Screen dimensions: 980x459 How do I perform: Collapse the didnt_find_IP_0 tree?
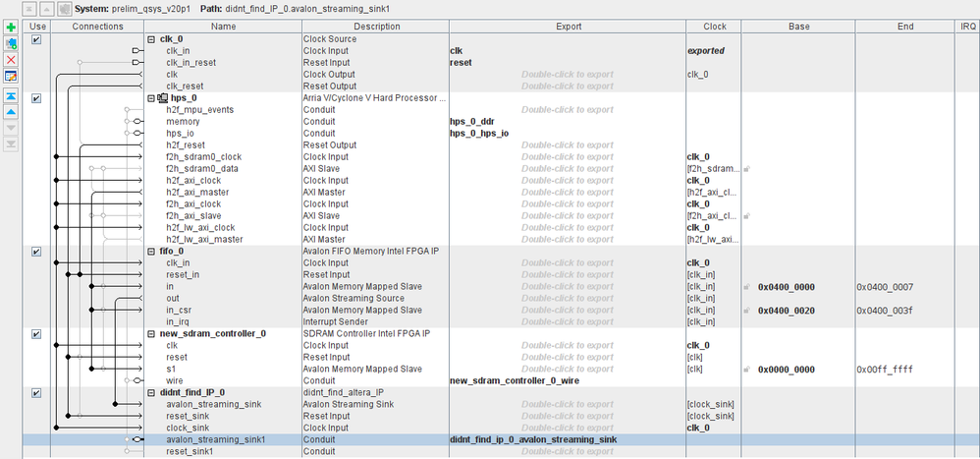click(150, 393)
